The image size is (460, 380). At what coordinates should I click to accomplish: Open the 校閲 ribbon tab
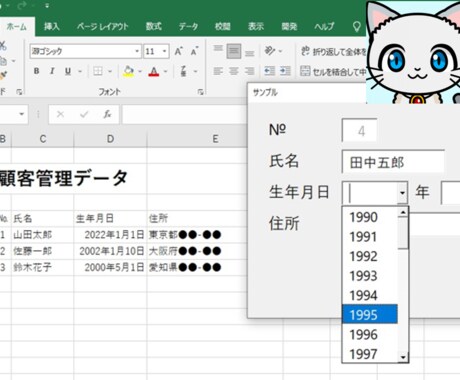pos(223,27)
